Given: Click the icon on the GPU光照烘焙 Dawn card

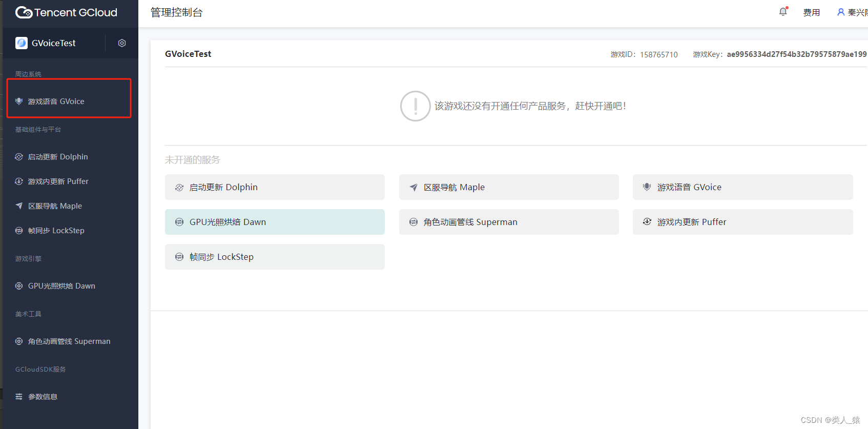Looking at the screenshot, I should pyautogui.click(x=179, y=222).
